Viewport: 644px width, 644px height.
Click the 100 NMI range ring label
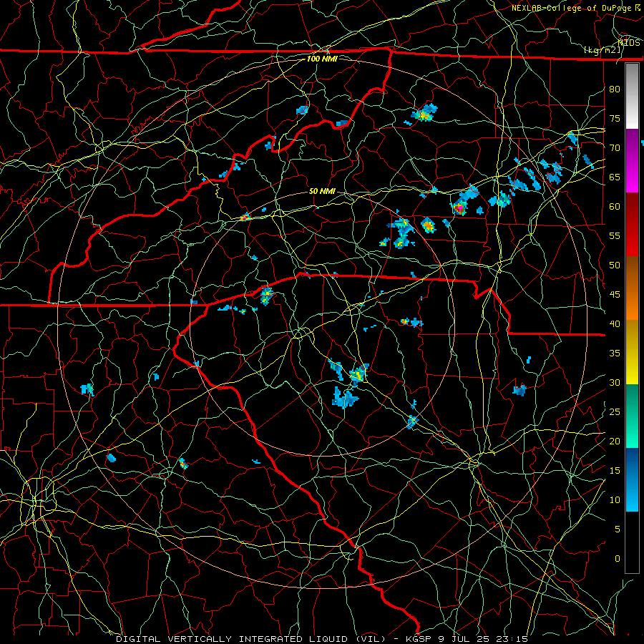pyautogui.click(x=322, y=59)
